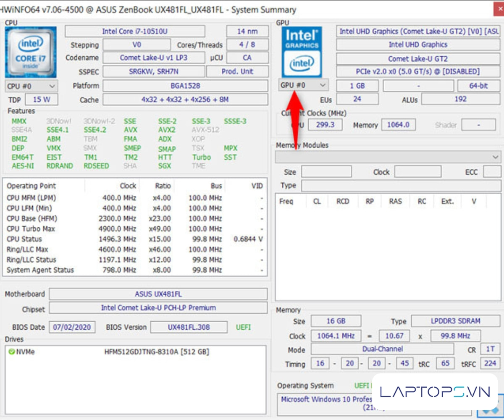Click the Cache 4x32 + 4x32 + 4x256 + 8M field
This screenshot has height=420, width=504.
tap(185, 100)
